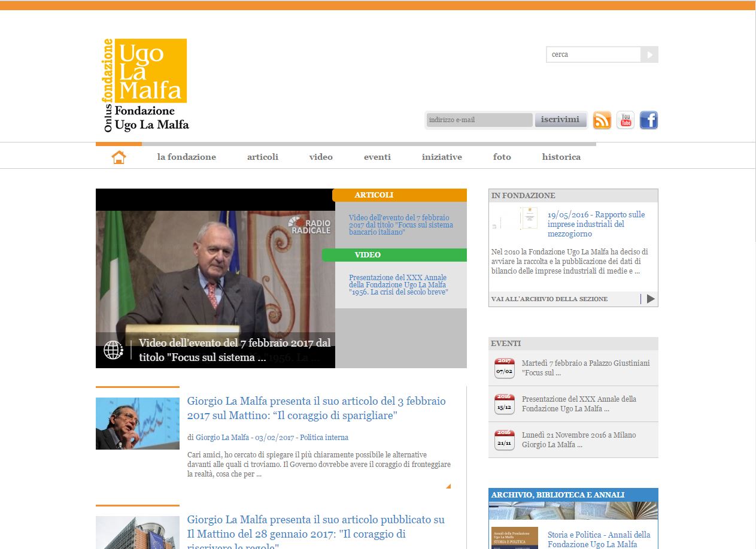Click the featured video speaker image
The width and height of the screenshot is (756, 549).
pos(215,271)
